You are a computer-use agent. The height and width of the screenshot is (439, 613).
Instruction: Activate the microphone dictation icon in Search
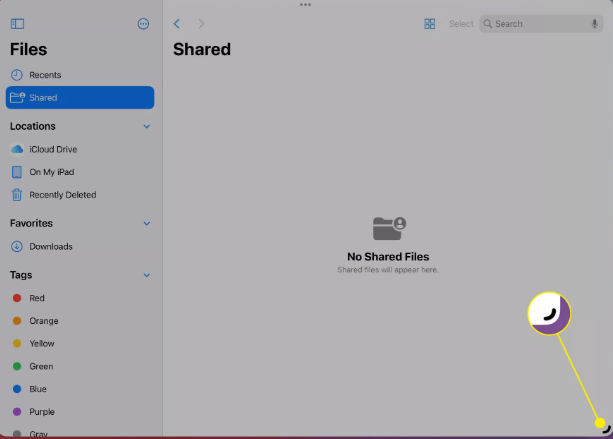click(x=594, y=24)
